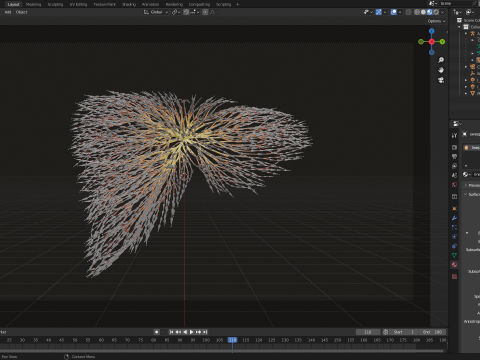The width and height of the screenshot is (480, 360).
Task: Open object type visibility dropdown
Action: coord(368,12)
